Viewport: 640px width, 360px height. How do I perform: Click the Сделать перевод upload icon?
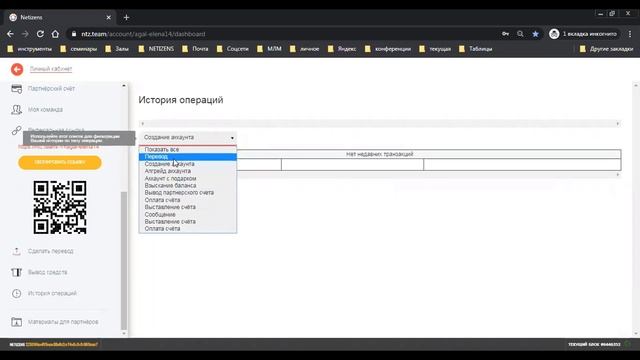click(x=16, y=251)
